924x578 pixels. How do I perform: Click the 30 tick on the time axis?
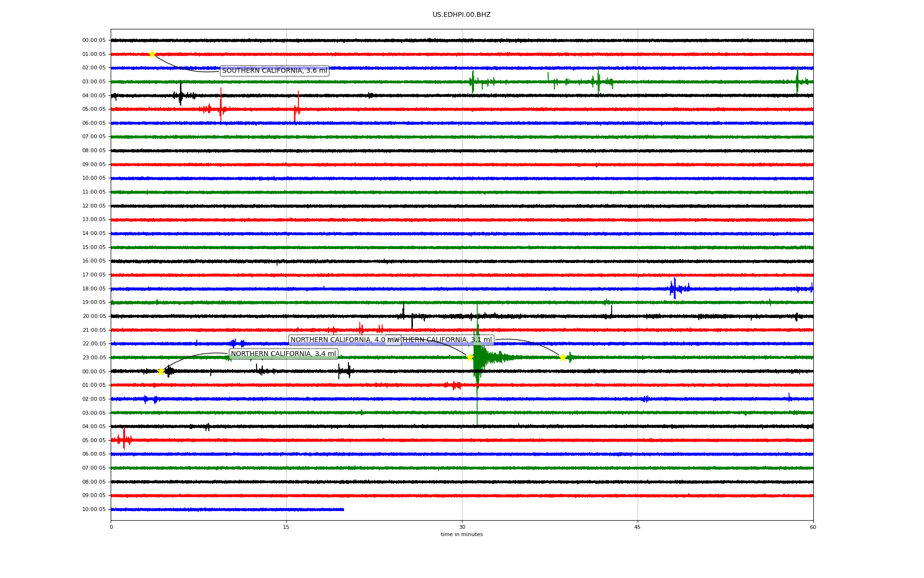[x=462, y=527]
